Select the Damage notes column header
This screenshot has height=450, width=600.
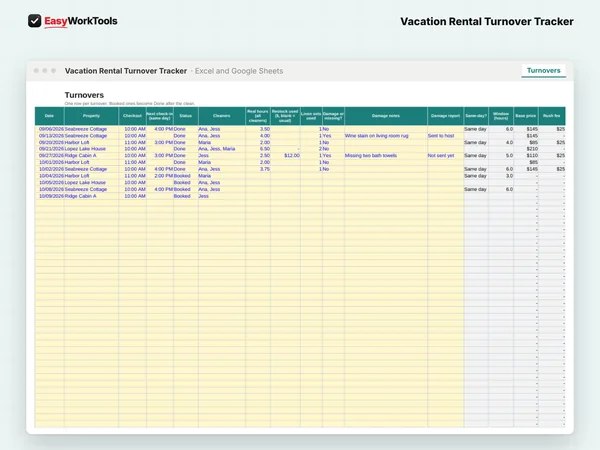click(x=386, y=116)
